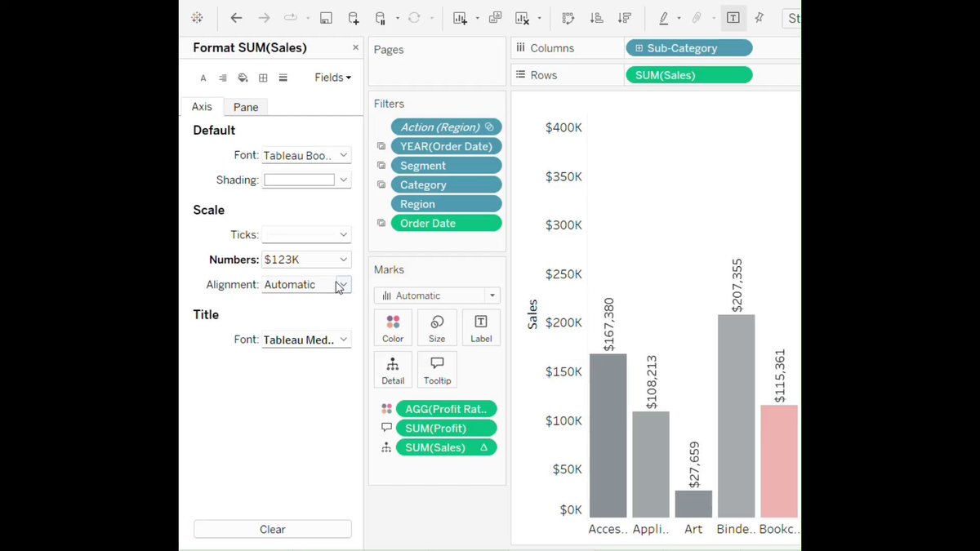The image size is (980, 551).
Task: Click the Tooltip marks card button
Action: click(x=437, y=370)
